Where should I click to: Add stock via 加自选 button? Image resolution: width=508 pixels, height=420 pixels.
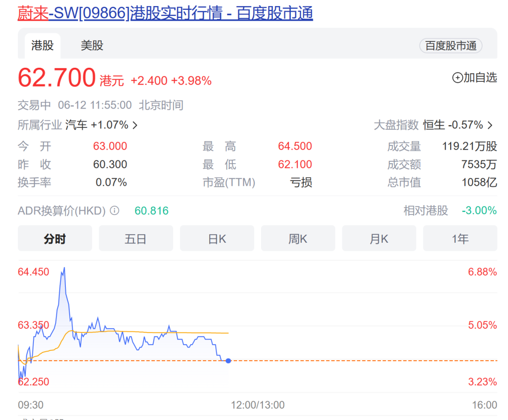tap(474, 78)
